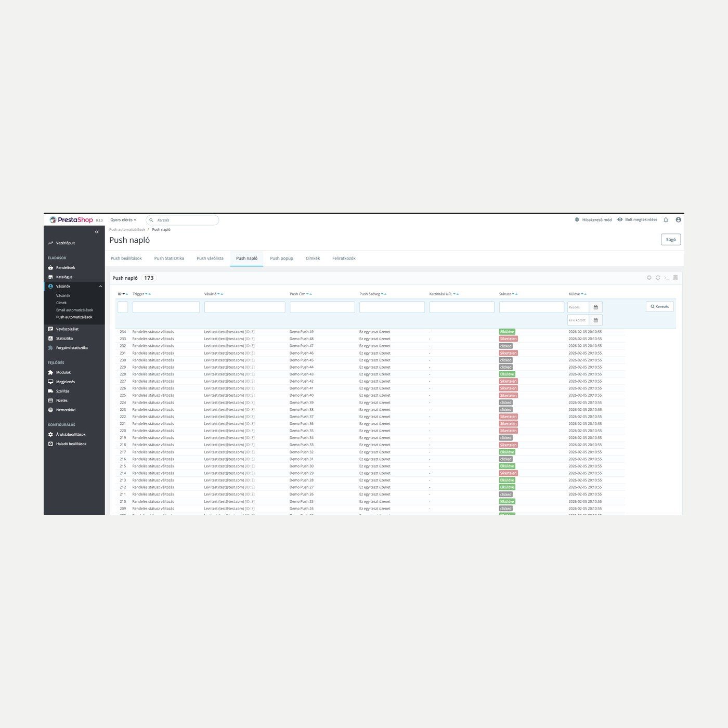Screen dimensions: 728x728
Task: Switch to the Push Statisztika tab
Action: click(x=169, y=258)
